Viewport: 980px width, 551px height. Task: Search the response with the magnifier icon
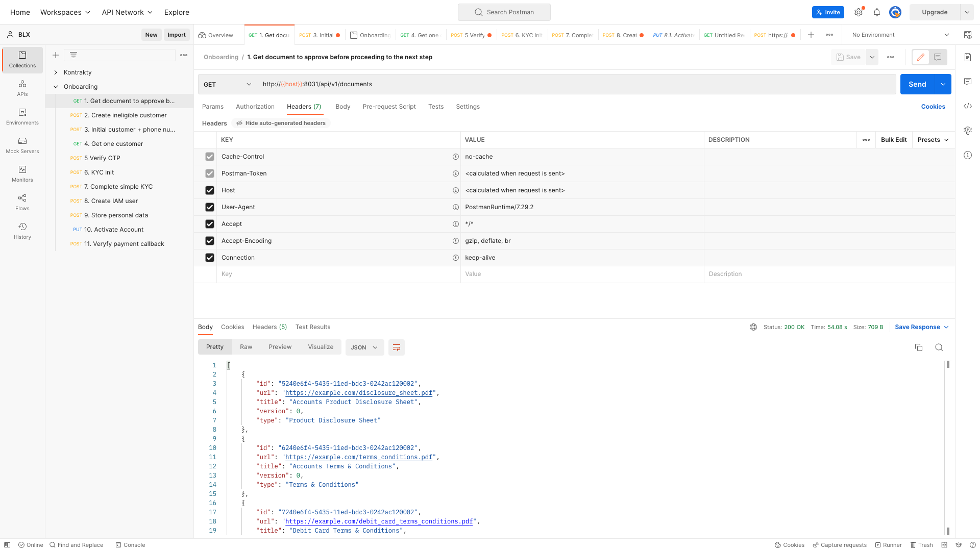click(x=939, y=347)
